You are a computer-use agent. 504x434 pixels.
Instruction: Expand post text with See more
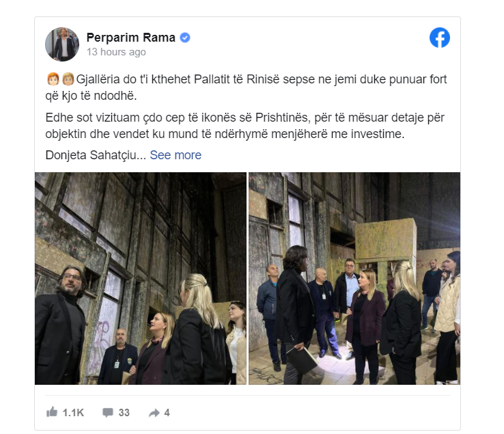tap(176, 155)
